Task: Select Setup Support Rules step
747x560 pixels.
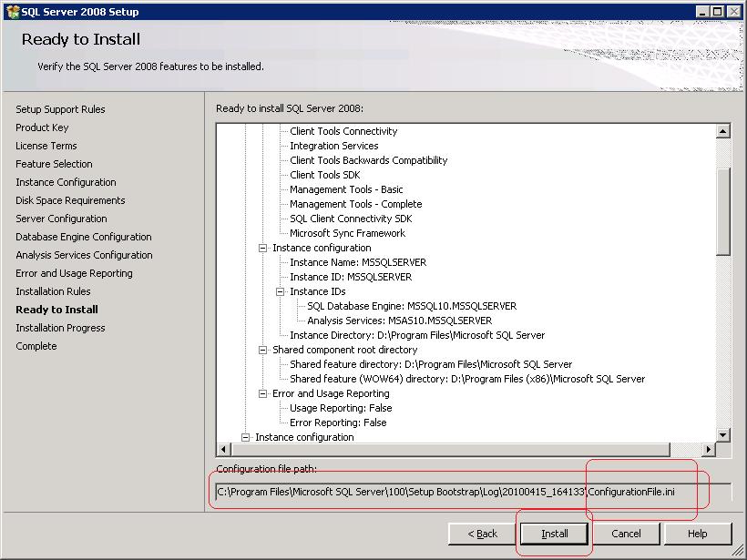Action: coord(60,109)
